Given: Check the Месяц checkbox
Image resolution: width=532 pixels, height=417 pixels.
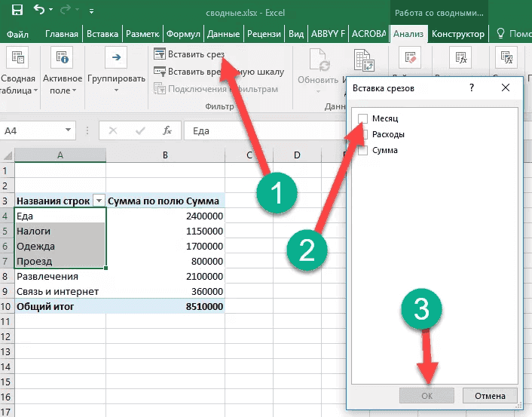Looking at the screenshot, I should [x=363, y=118].
